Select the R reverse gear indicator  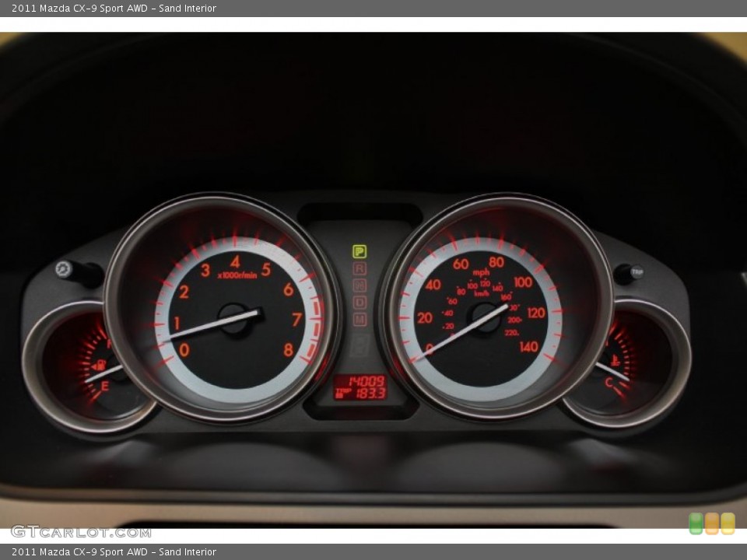pyautogui.click(x=359, y=268)
